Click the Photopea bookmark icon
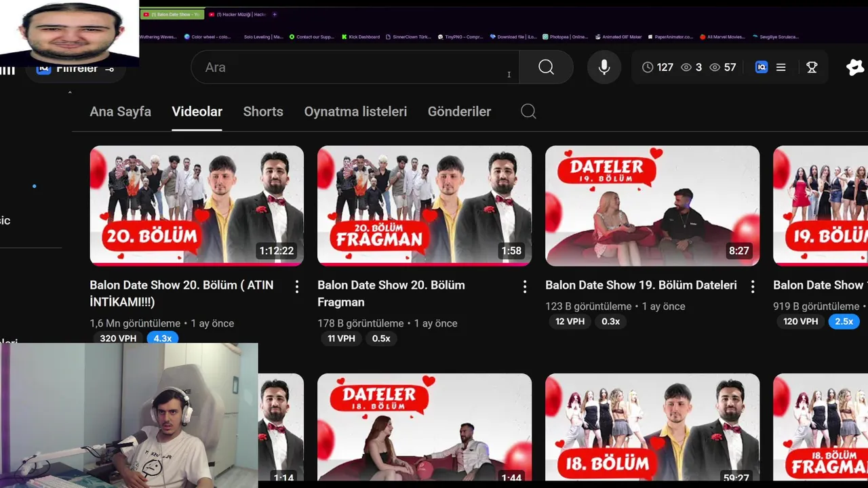Image resolution: width=868 pixels, height=488 pixels. tap(545, 37)
